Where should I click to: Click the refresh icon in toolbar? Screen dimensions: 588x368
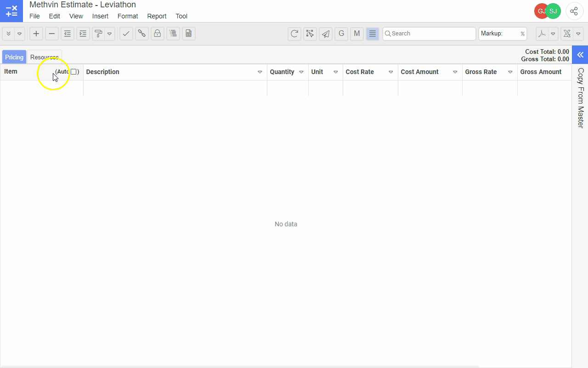(x=294, y=34)
